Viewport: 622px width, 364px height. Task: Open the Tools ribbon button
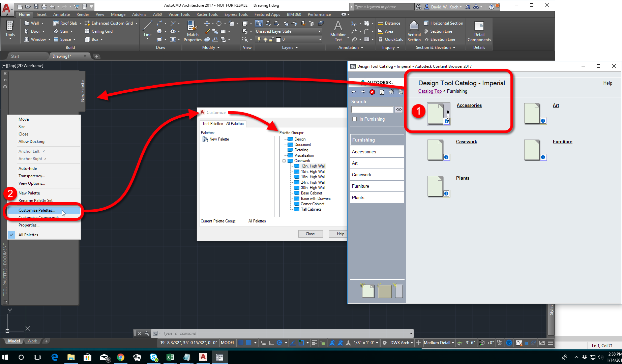[10, 30]
